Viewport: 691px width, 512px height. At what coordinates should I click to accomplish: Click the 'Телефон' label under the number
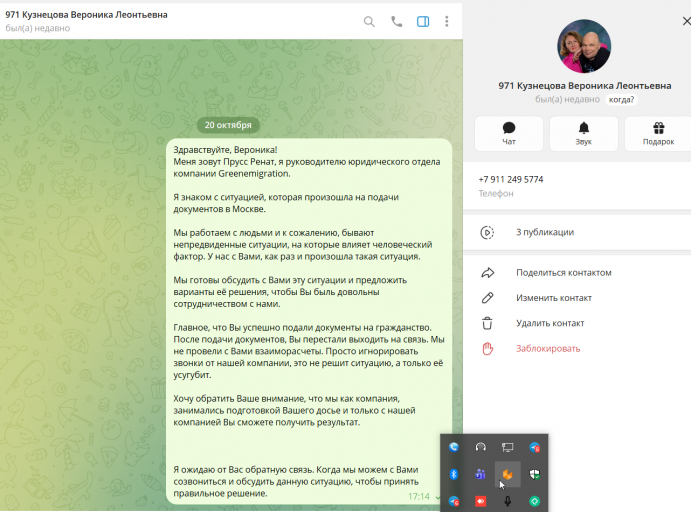[496, 193]
